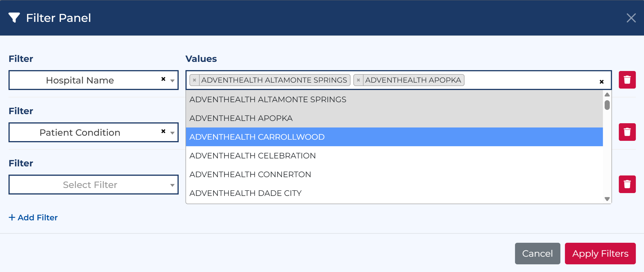Delete the empty Select Filter row
Viewport: 644px width, 272px height.
click(x=627, y=184)
